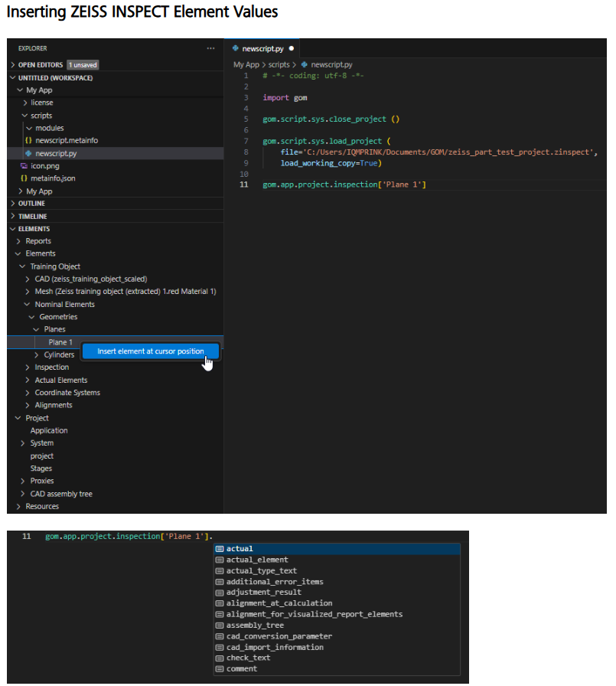Screen dimensions: 616x686
Task: Expand the Mesh (Zeiss training object) node
Action: coord(28,292)
